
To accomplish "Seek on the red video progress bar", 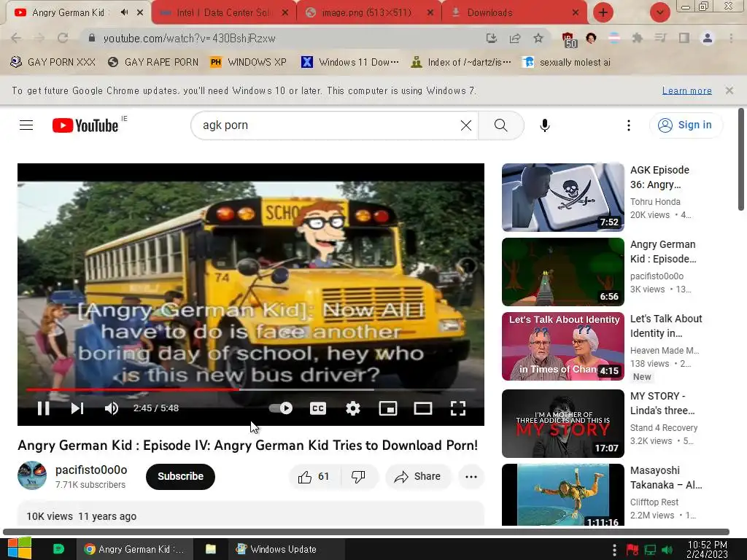I will coord(251,389).
